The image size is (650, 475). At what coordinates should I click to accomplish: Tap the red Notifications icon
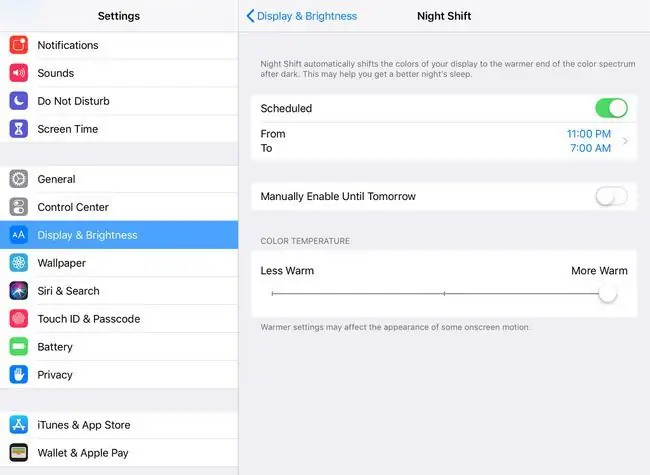click(19, 45)
